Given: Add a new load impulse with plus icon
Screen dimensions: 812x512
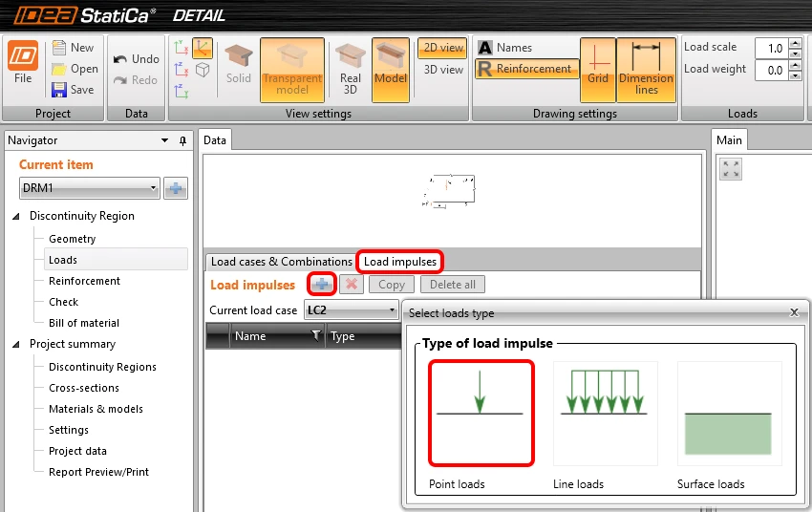Looking at the screenshot, I should coord(322,285).
